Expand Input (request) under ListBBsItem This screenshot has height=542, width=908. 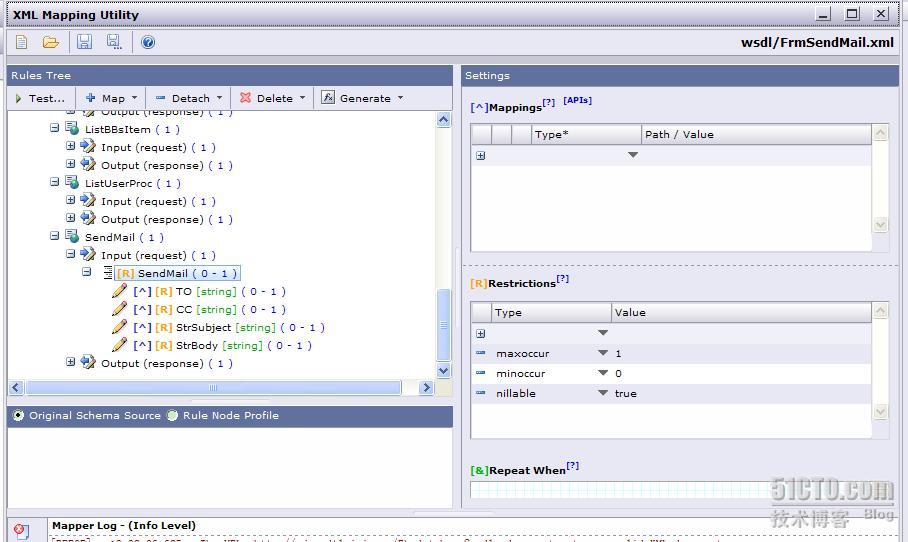[x=71, y=146]
